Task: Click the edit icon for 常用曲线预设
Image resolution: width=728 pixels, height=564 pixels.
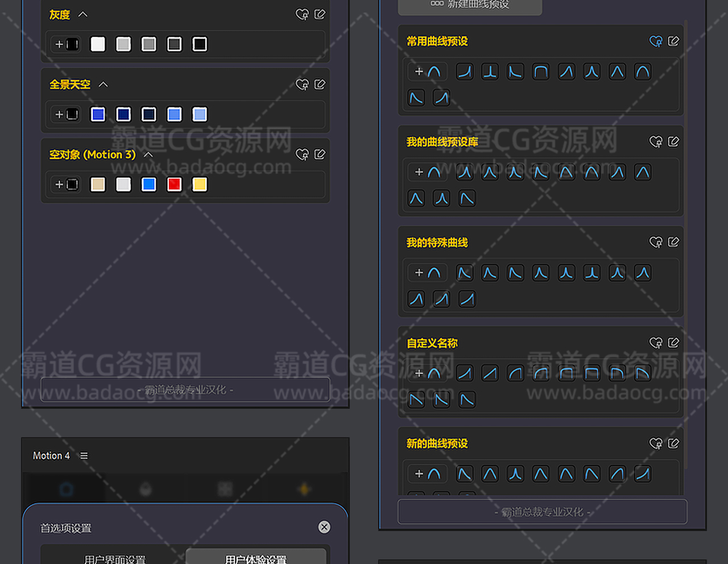Action: click(x=673, y=41)
